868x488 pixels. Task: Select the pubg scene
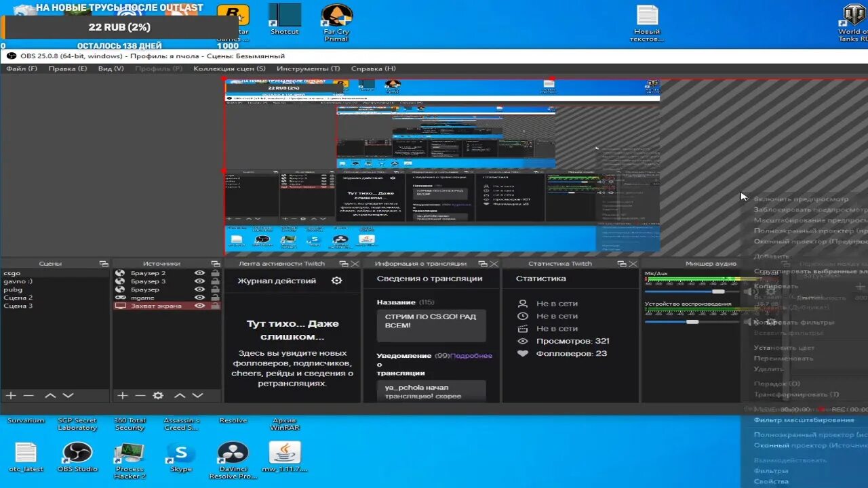[55, 289]
